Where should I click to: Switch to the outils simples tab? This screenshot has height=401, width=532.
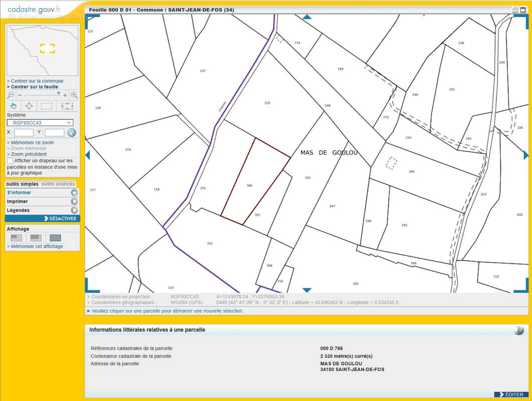22,184
